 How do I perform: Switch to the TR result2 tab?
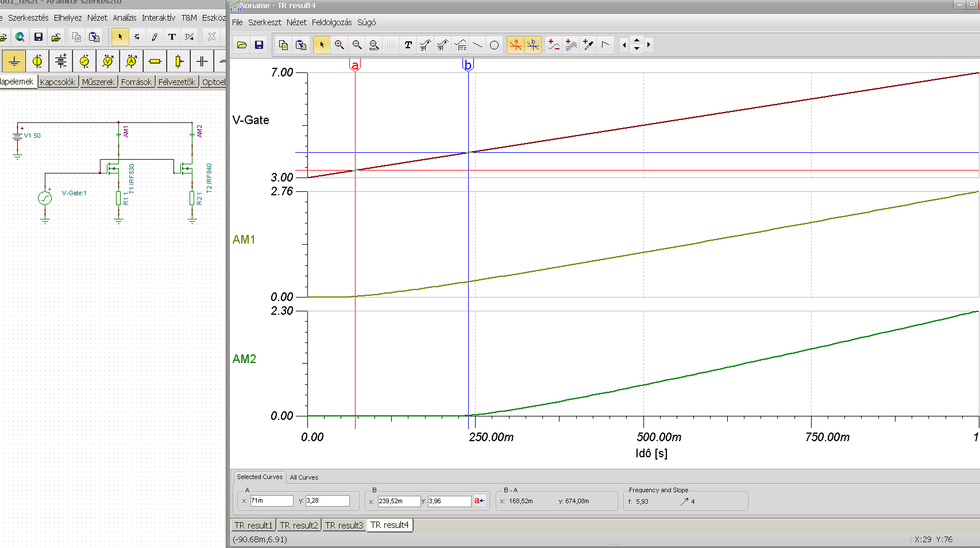(299, 525)
